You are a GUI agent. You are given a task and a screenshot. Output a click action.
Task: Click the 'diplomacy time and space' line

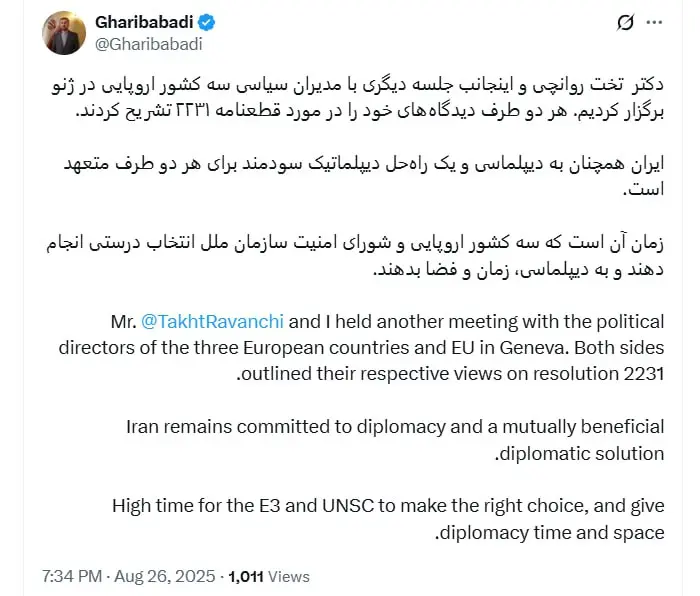click(x=550, y=532)
